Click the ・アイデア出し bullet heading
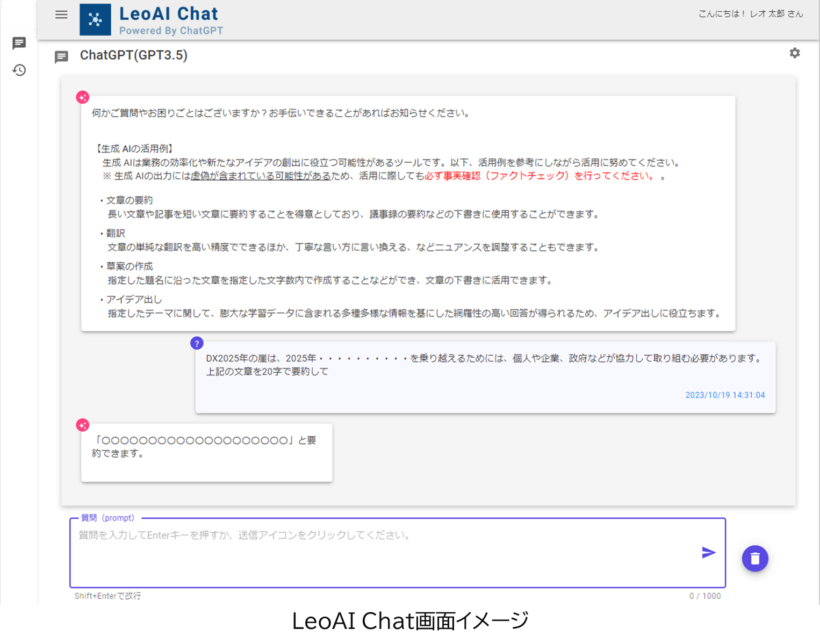Image resolution: width=820 pixels, height=644 pixels. (x=130, y=299)
